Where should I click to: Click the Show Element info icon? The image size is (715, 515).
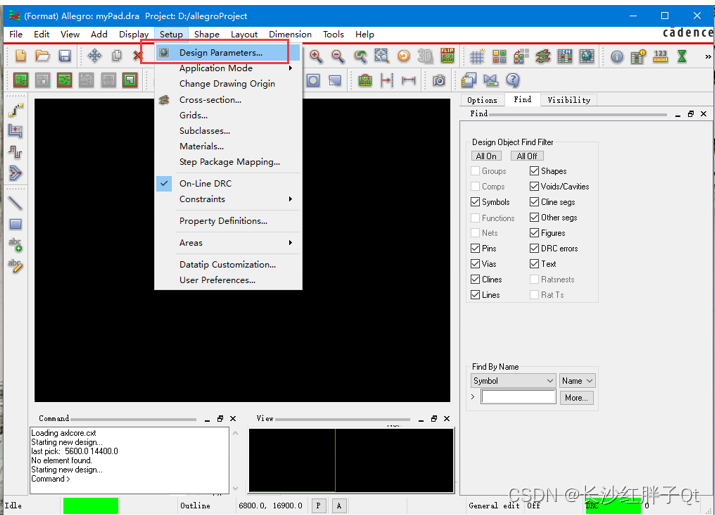pos(617,56)
